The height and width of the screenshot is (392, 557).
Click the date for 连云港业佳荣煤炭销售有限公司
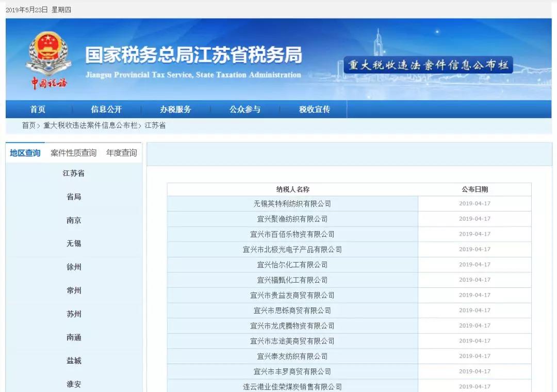(x=474, y=387)
